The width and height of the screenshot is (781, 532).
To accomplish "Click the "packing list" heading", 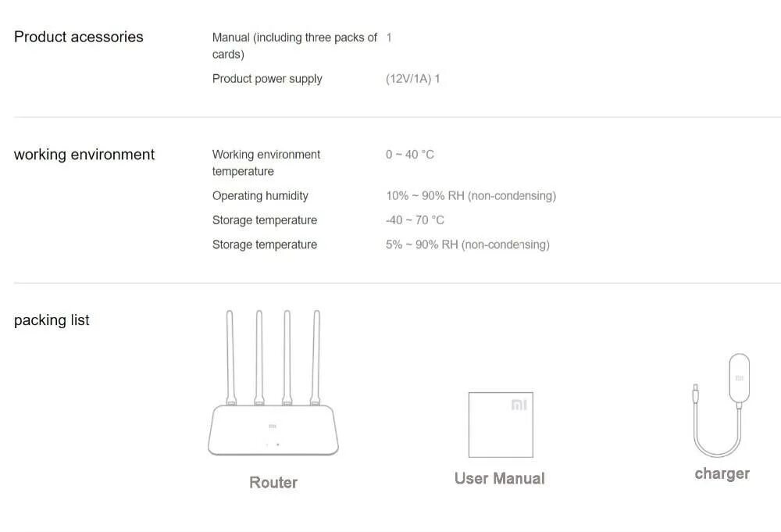I will pos(52,320).
